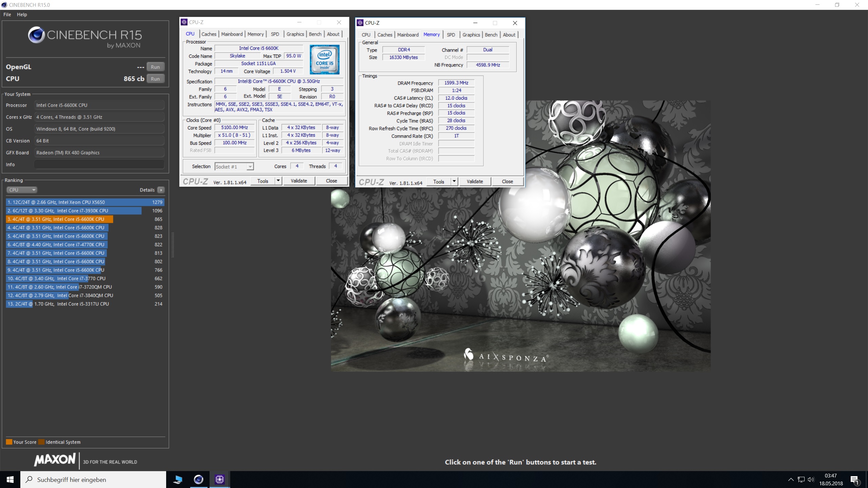Select ranking entry Intel Xeon CPU X5650

coord(85,202)
